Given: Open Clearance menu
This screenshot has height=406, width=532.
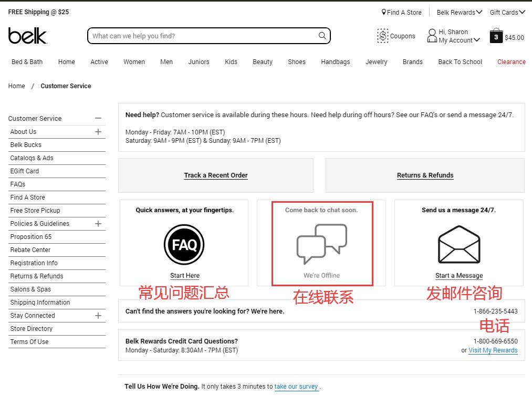Looking at the screenshot, I should point(512,62).
